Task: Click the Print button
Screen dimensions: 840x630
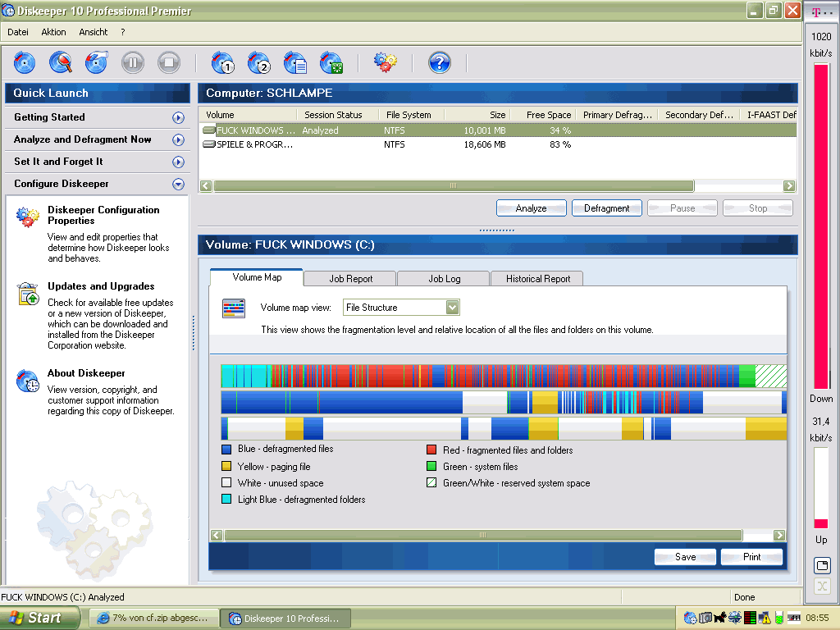Action: click(x=751, y=557)
